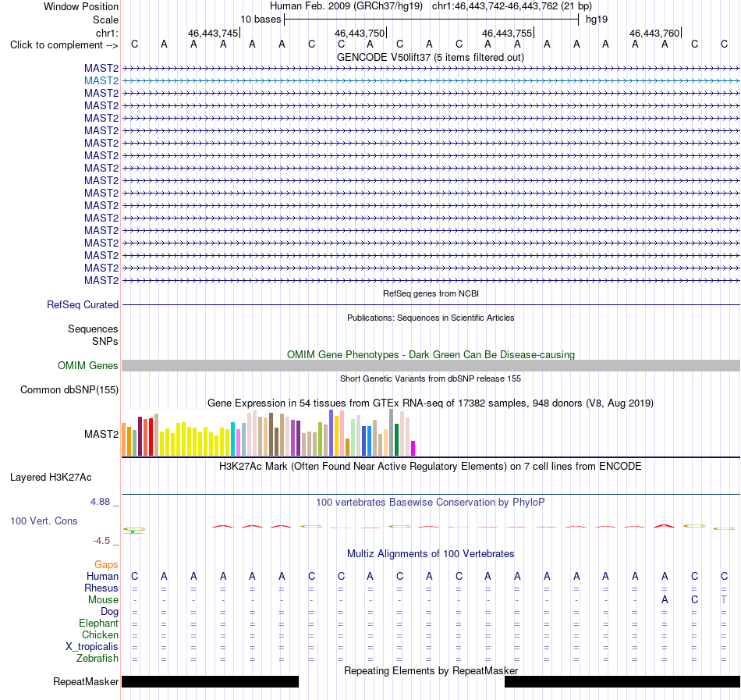
Task: Click the A base in Mouse row
Action: [x=665, y=600]
